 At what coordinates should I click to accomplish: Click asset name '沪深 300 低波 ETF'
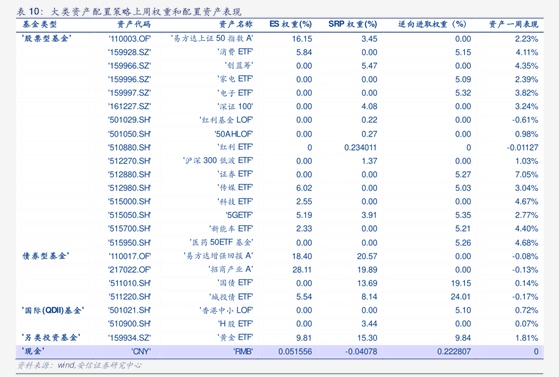[x=218, y=161]
